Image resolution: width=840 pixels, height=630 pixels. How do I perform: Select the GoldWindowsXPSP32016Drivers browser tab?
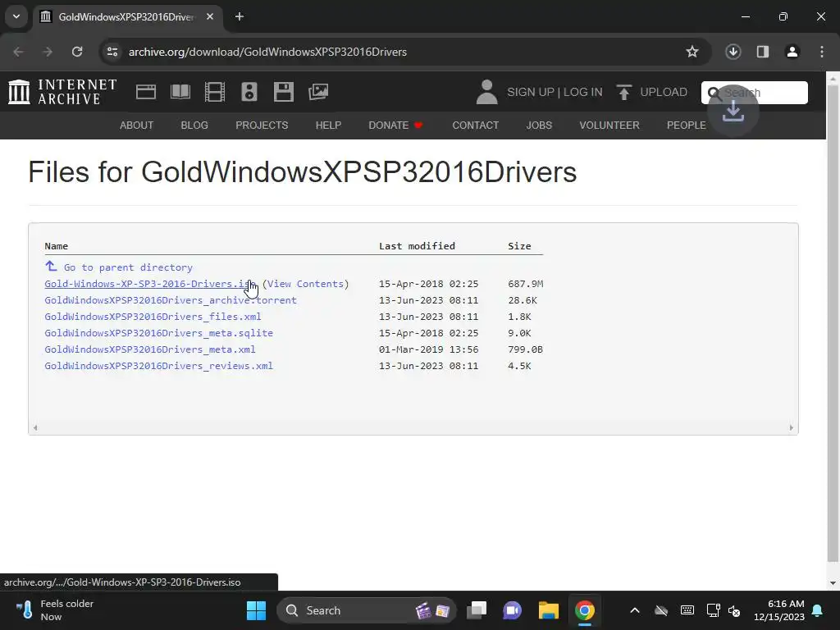click(126, 16)
